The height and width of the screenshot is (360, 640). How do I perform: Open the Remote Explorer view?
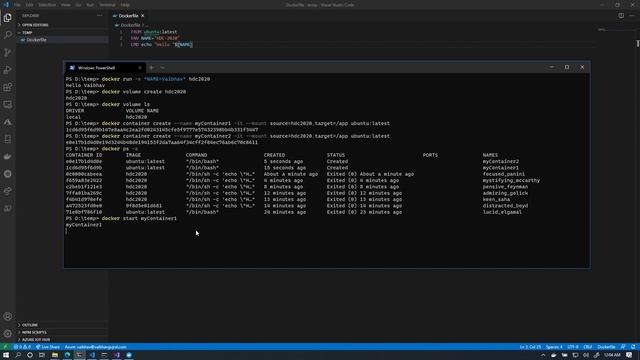pyautogui.click(x=8, y=105)
